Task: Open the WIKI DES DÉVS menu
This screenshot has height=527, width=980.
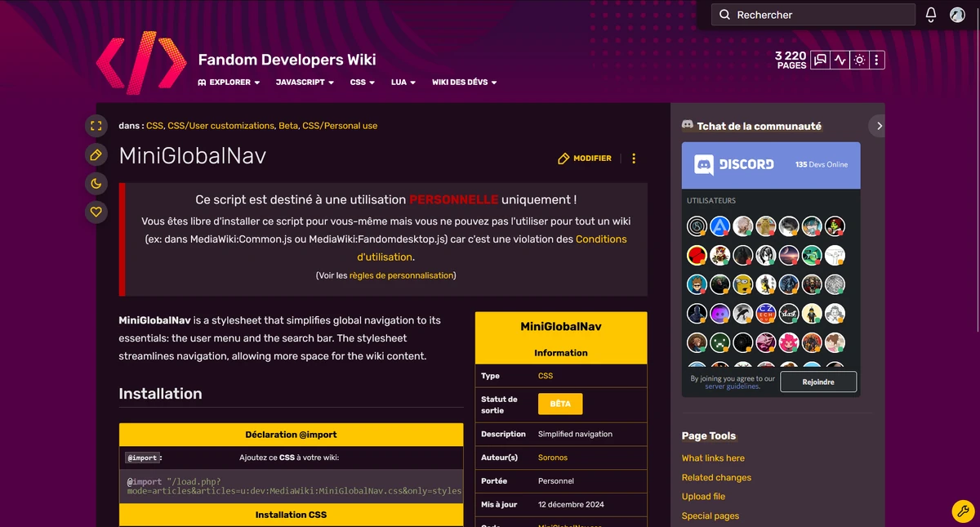Action: 464,82
